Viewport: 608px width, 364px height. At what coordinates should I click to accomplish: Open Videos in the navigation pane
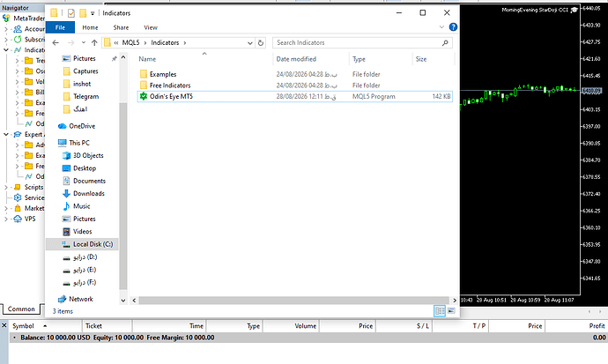coord(82,232)
